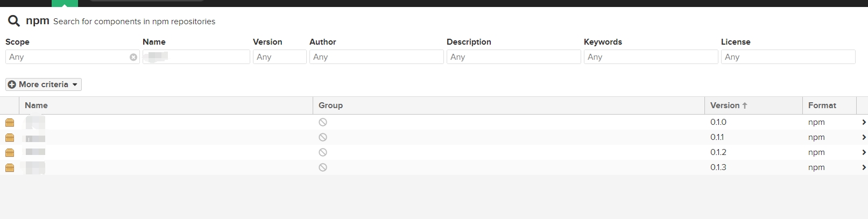The height and width of the screenshot is (219, 868).
Task: Expand details arrow for version 0.1.2 row
Action: tap(864, 153)
